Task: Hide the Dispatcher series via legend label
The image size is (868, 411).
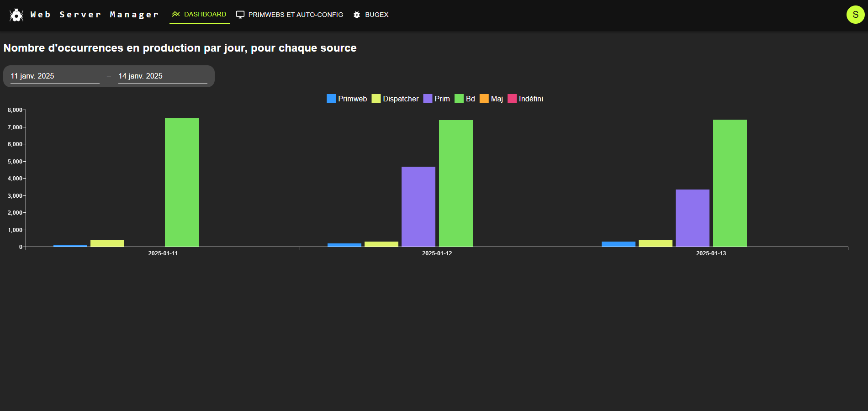Action: [x=400, y=99]
